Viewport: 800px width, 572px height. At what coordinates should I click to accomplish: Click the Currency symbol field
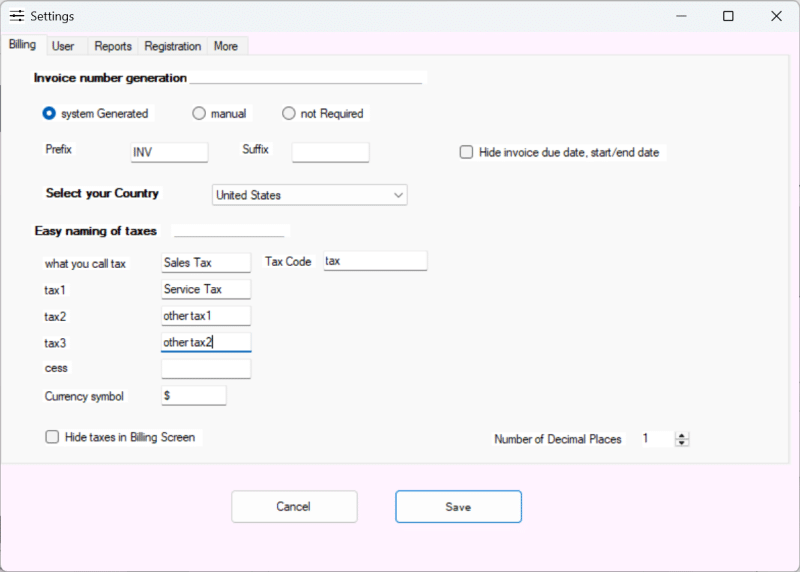(x=194, y=396)
